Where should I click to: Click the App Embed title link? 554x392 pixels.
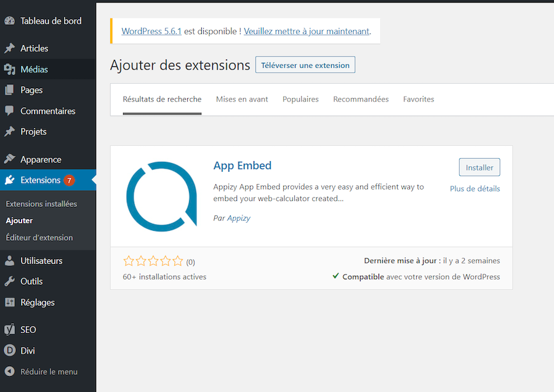tap(243, 166)
